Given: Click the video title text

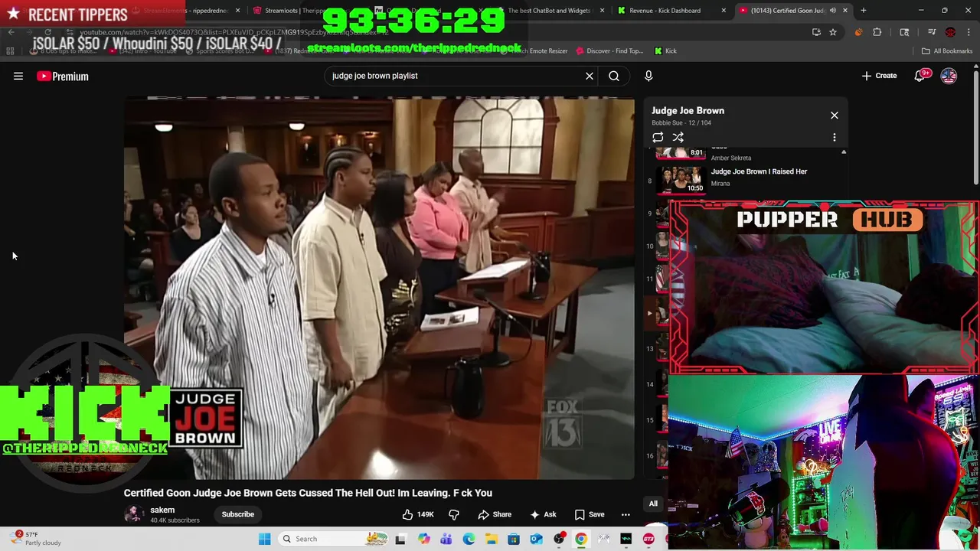Looking at the screenshot, I should 308,493.
